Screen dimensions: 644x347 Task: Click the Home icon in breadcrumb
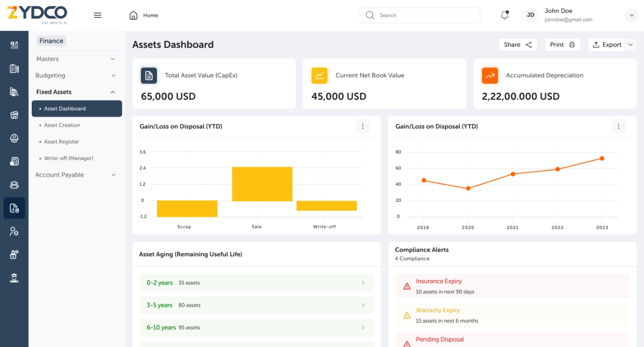(x=133, y=15)
